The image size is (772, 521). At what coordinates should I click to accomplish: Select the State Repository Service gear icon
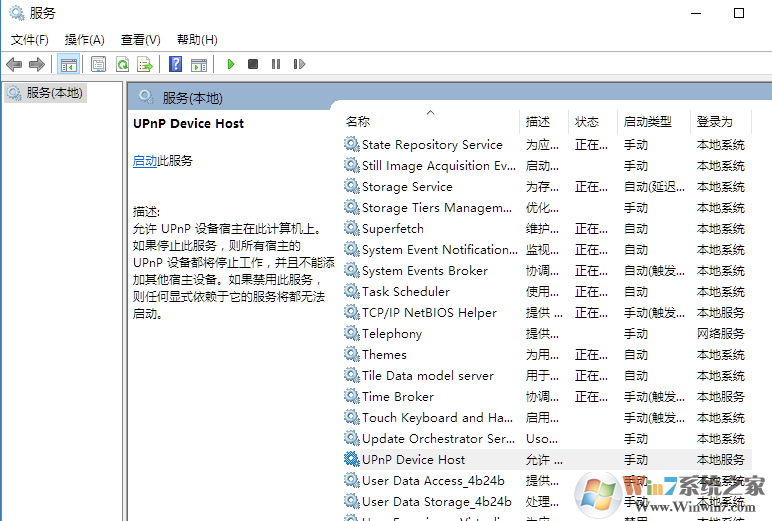(x=352, y=144)
